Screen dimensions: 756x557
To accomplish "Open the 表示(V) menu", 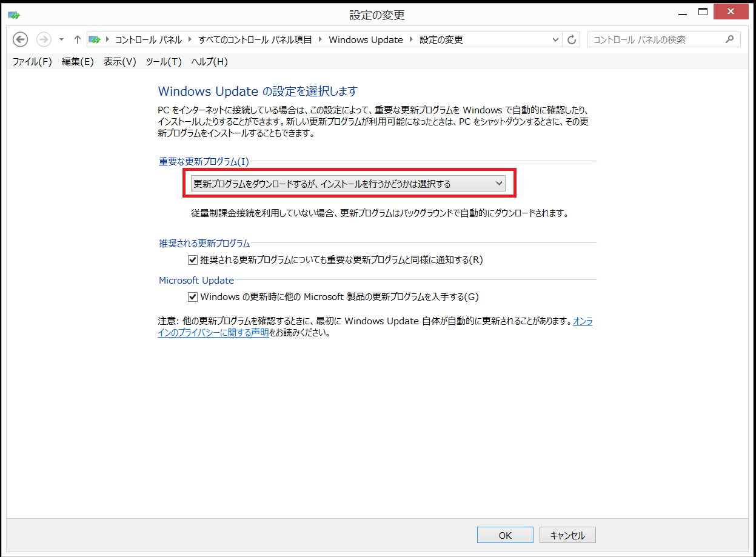I will 119,61.
